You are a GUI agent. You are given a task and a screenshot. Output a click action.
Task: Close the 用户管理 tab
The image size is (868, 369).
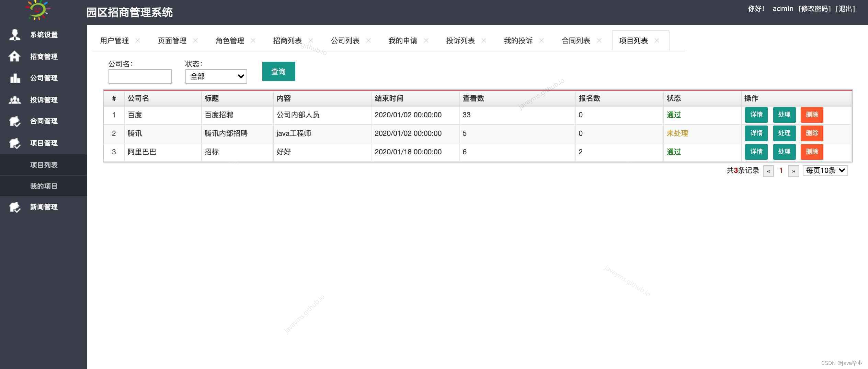pyautogui.click(x=138, y=40)
